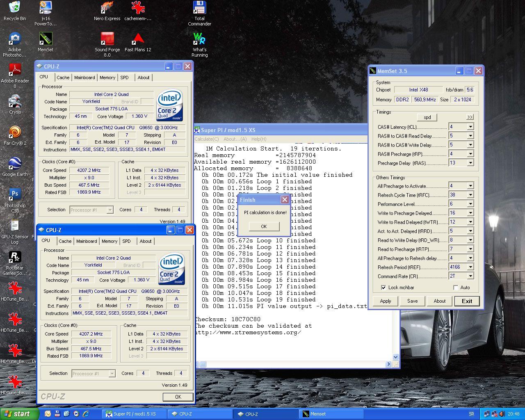Switch to Memset taskbar button
The image size is (525, 420).
coord(331,414)
